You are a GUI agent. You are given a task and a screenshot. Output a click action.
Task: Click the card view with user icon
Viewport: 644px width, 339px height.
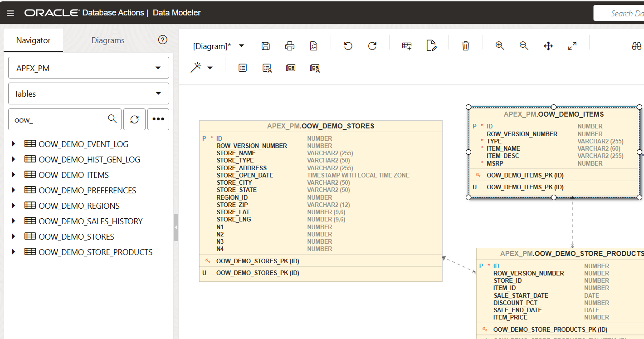pos(315,68)
